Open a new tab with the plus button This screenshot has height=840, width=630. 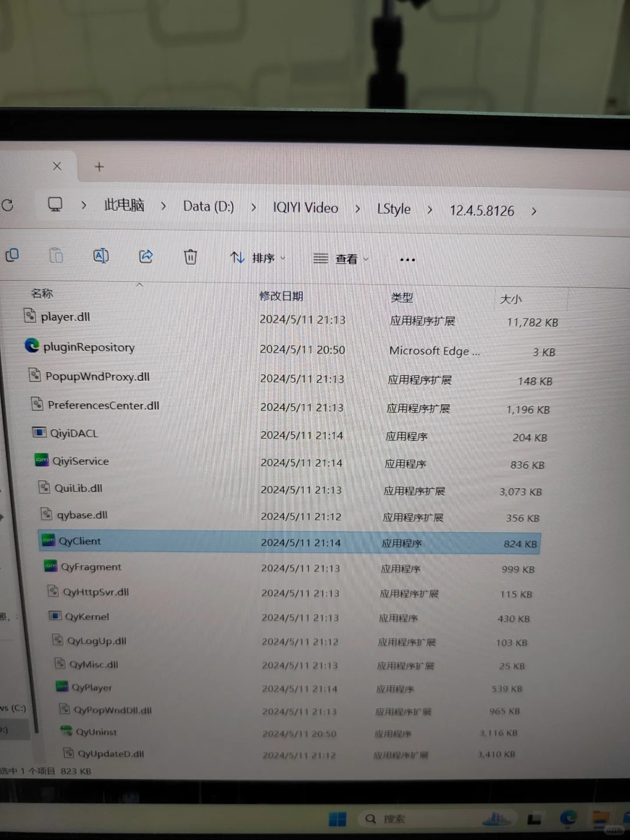pyautogui.click(x=99, y=167)
